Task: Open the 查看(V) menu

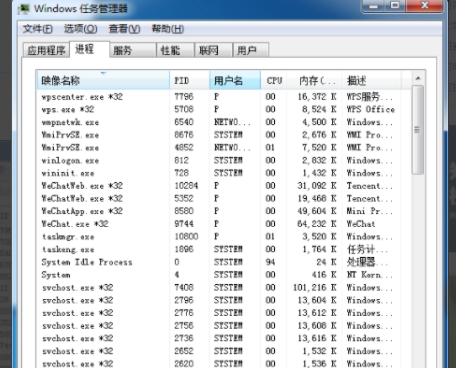Action: pos(124,29)
